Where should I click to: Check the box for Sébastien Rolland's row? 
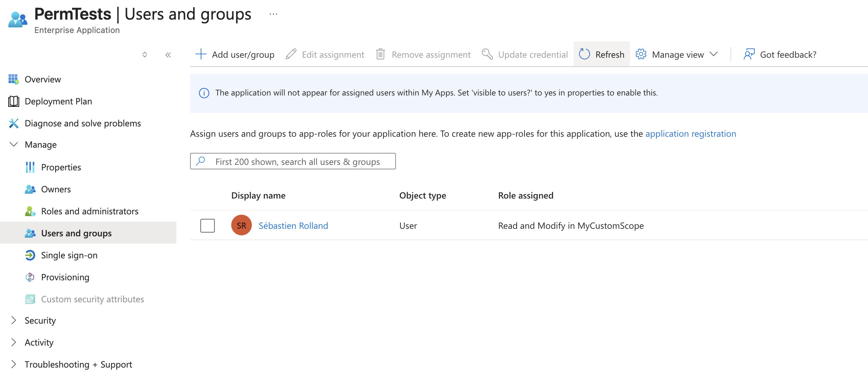207,225
